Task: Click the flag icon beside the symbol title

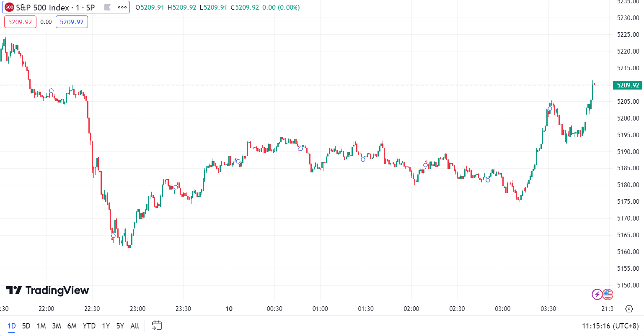Action: pyautogui.click(x=107, y=8)
